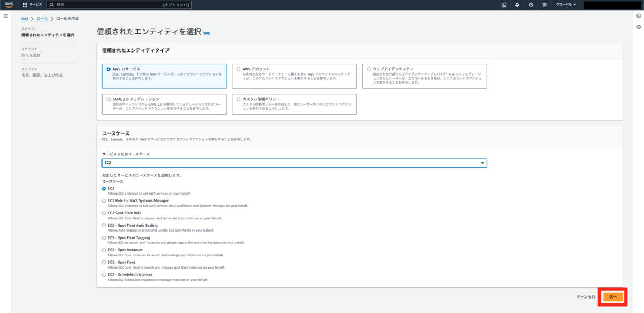
Task: Open the clock history icon at right edge
Action: (x=639, y=27)
